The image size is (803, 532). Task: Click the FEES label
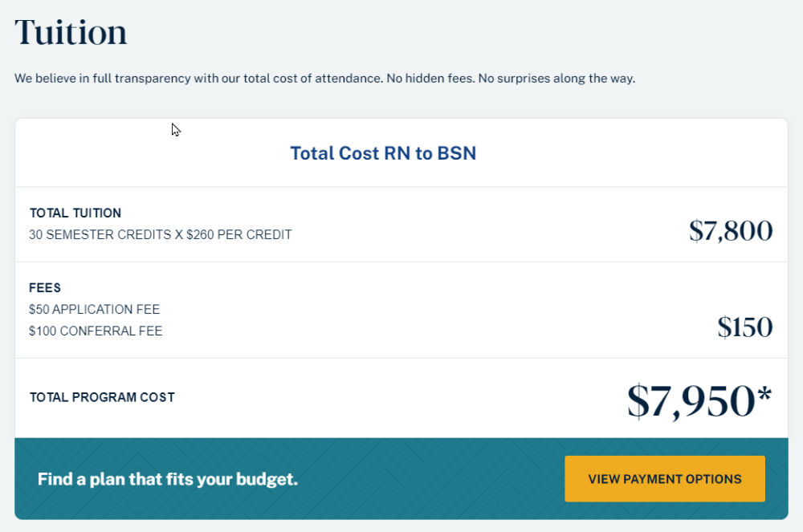tap(45, 287)
